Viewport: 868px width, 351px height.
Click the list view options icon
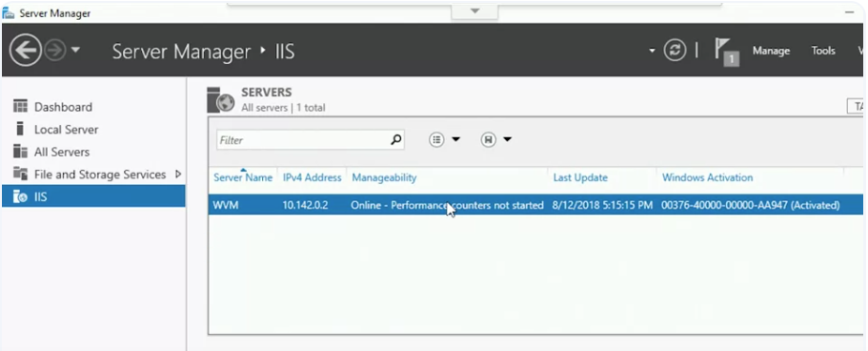[x=436, y=140]
